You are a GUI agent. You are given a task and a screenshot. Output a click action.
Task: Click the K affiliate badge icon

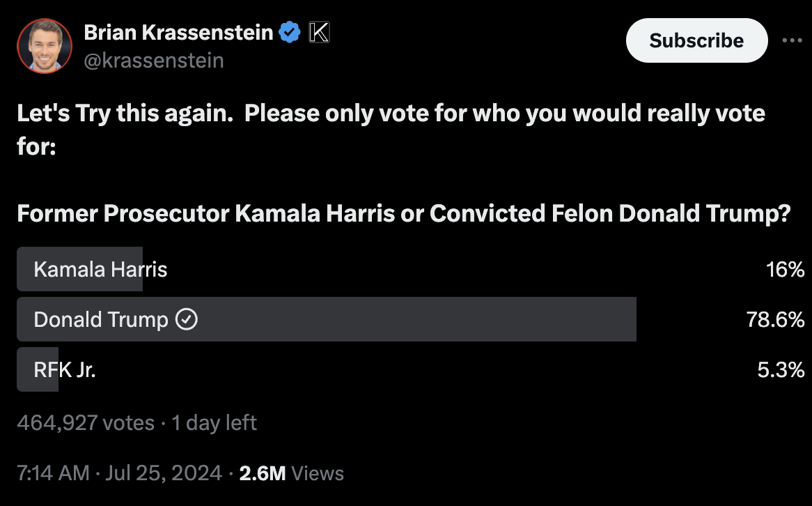coord(319,32)
